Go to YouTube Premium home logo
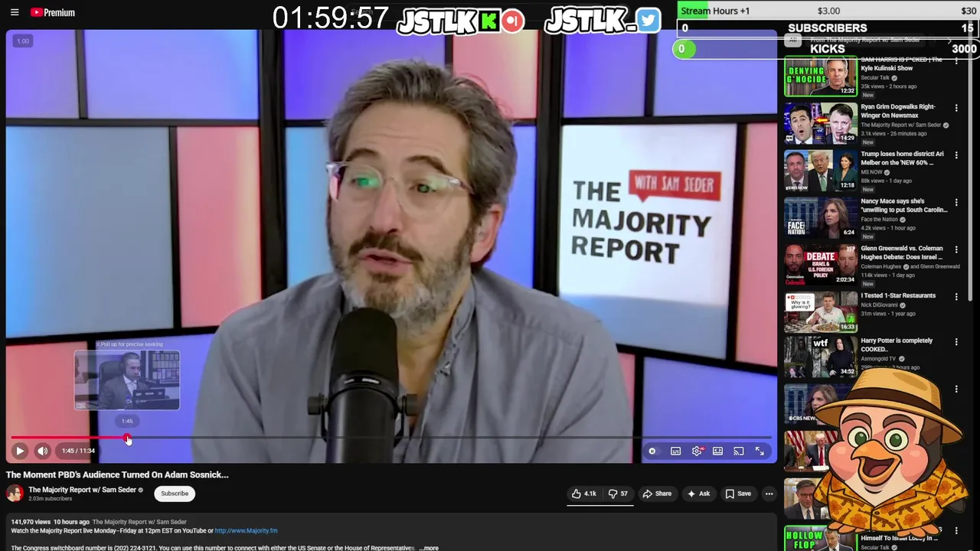 point(52,12)
